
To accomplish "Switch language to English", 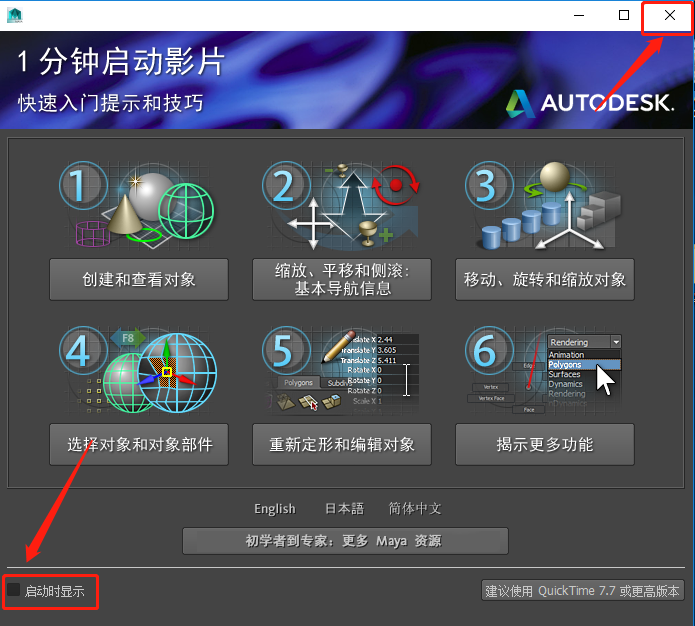I will pos(275,509).
